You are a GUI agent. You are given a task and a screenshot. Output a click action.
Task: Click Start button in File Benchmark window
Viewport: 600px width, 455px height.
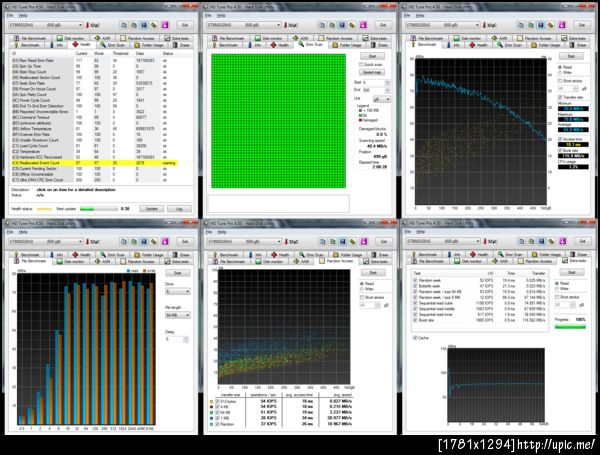178,273
